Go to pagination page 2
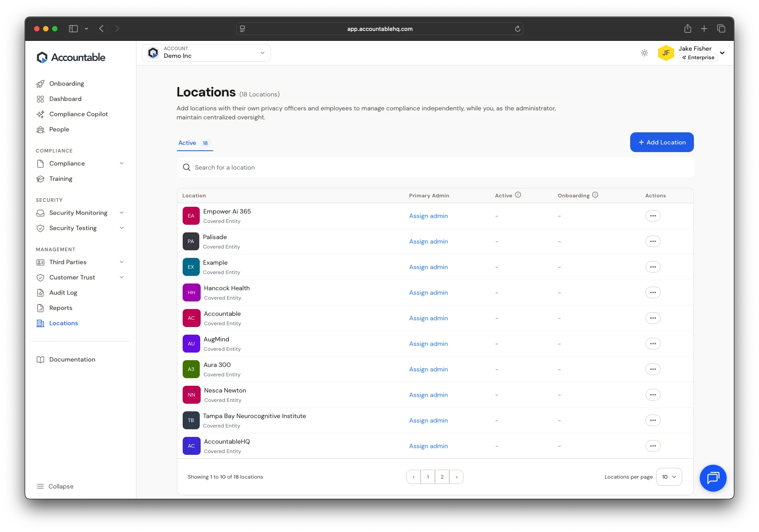The width and height of the screenshot is (759, 532). 442,477
